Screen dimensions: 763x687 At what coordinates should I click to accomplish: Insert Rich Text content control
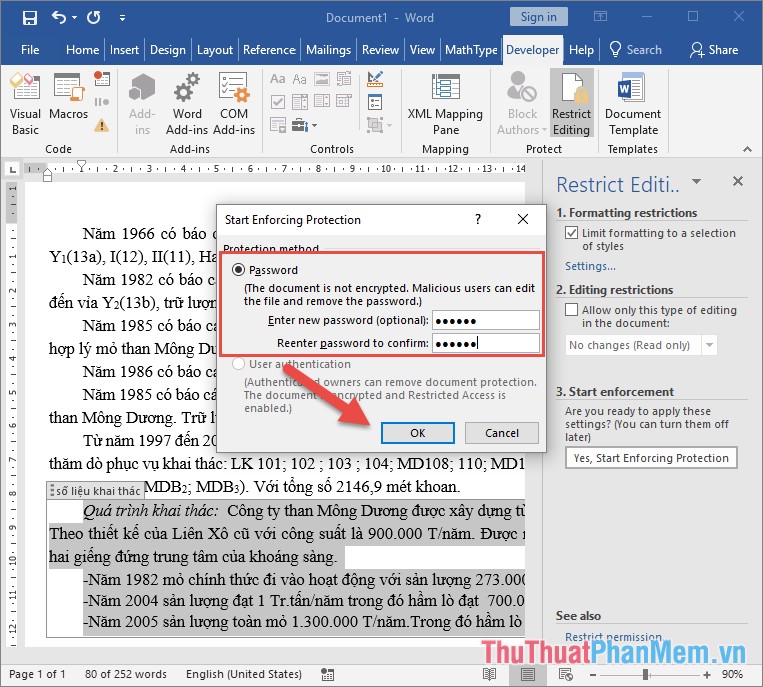coord(277,79)
